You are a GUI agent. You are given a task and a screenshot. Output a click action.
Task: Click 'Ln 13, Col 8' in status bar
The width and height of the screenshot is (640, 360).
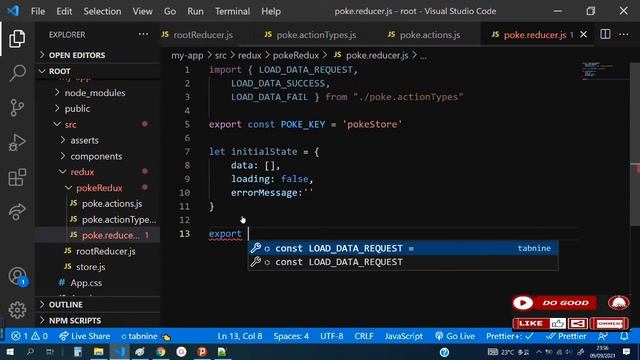click(240, 336)
